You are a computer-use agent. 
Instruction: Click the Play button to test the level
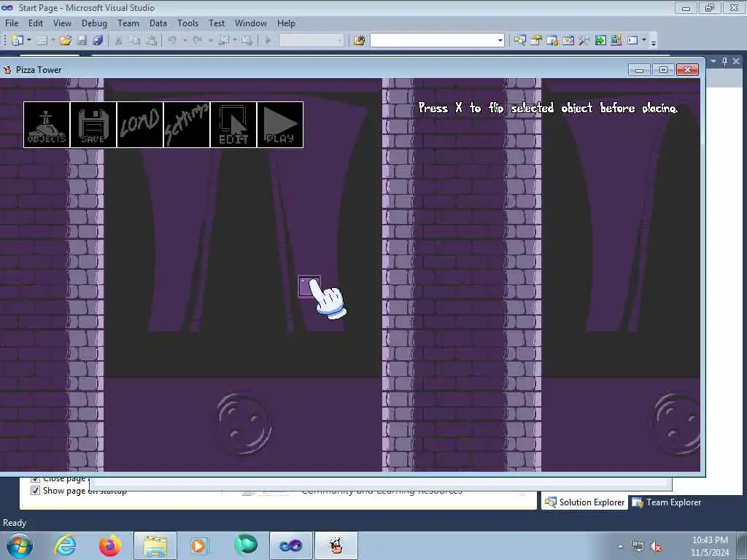[280, 125]
